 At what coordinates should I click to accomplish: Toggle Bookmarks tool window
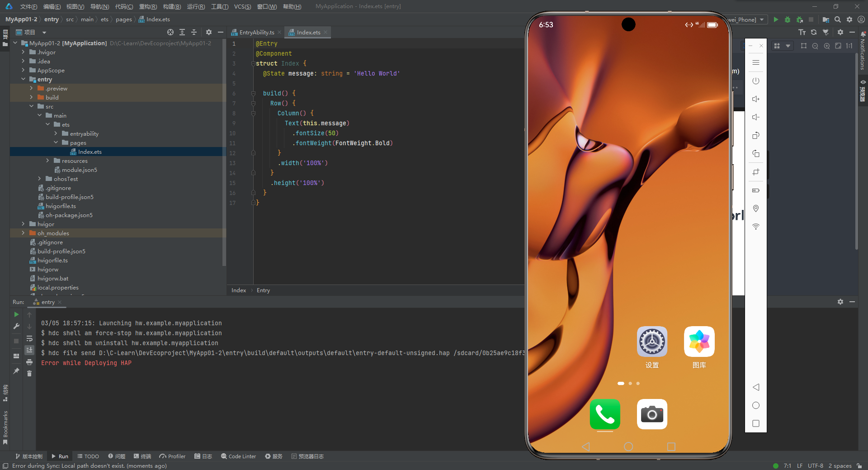[x=5, y=427]
